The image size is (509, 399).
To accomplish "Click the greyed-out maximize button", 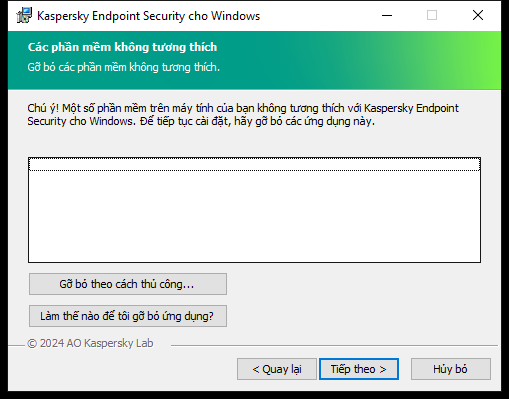I will click(x=432, y=15).
